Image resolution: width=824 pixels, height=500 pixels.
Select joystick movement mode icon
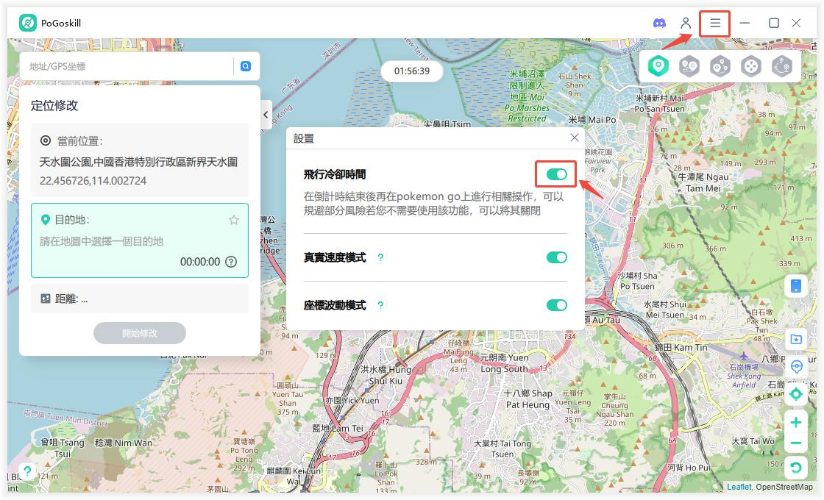pyautogui.click(x=751, y=66)
